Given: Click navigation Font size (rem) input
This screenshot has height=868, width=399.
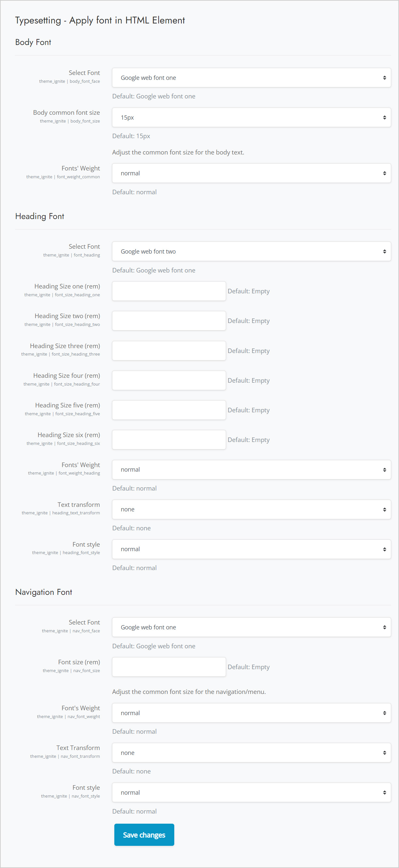Looking at the screenshot, I should click(169, 667).
